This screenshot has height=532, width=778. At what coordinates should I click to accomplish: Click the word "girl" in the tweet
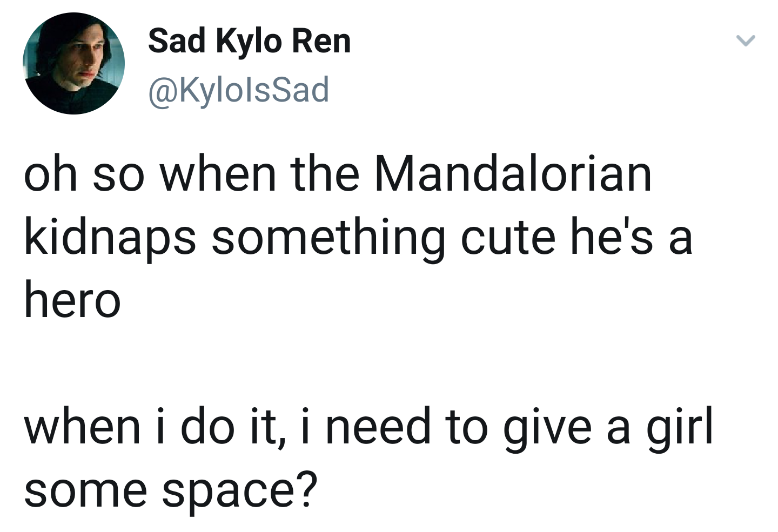679,427
